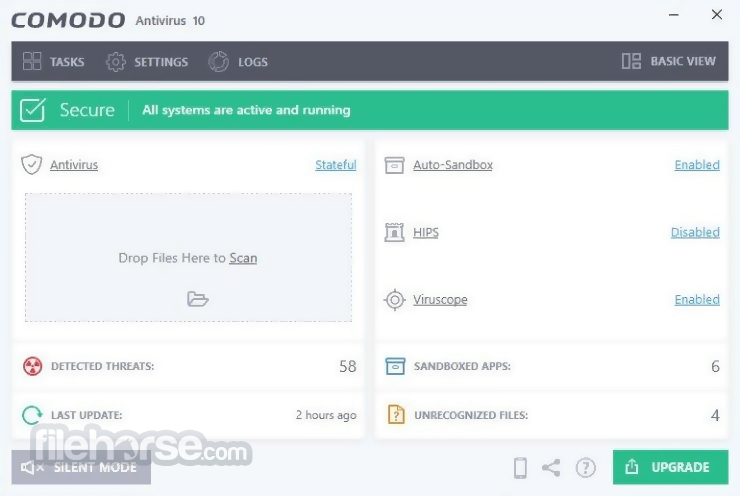Click the Antivirus shield icon
The image size is (740, 496).
(x=32, y=164)
